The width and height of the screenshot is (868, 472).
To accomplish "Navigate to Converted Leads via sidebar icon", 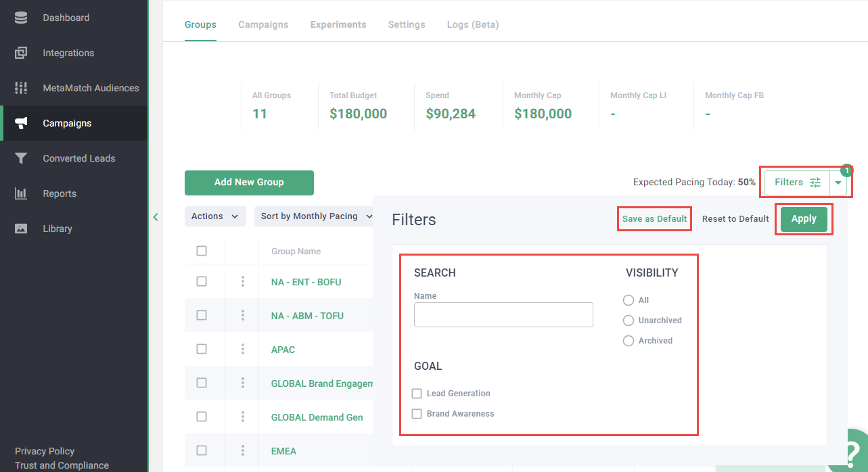I will tap(19, 158).
